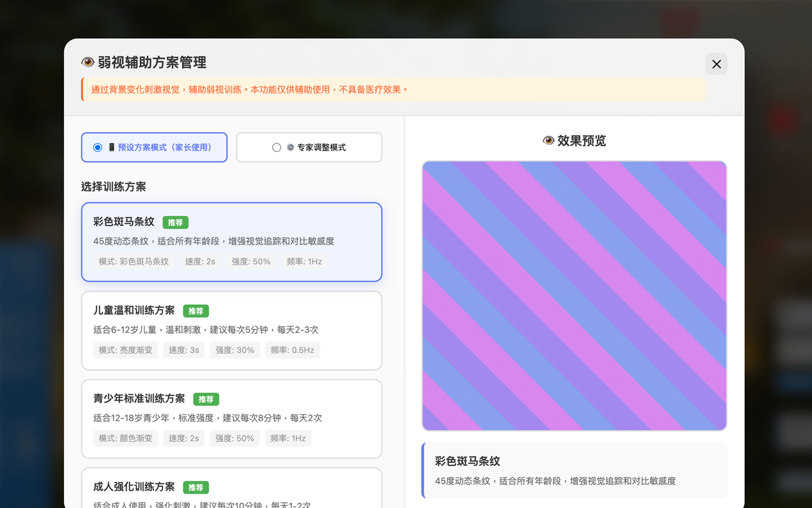812x508 pixels.
Task: Click the 强度: 30% tag under 儿童温和训练方案
Action: [235, 349]
